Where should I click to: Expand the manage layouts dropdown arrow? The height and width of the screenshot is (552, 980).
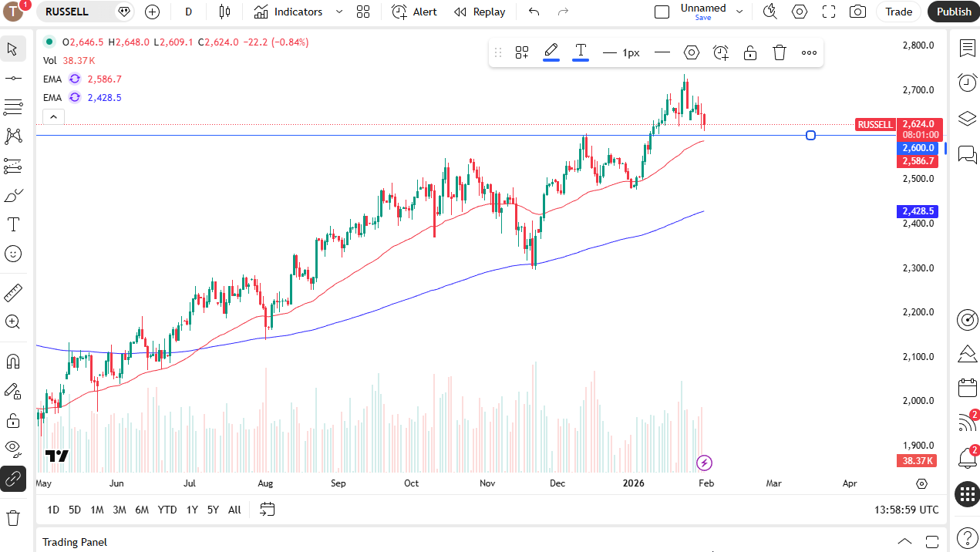(739, 12)
